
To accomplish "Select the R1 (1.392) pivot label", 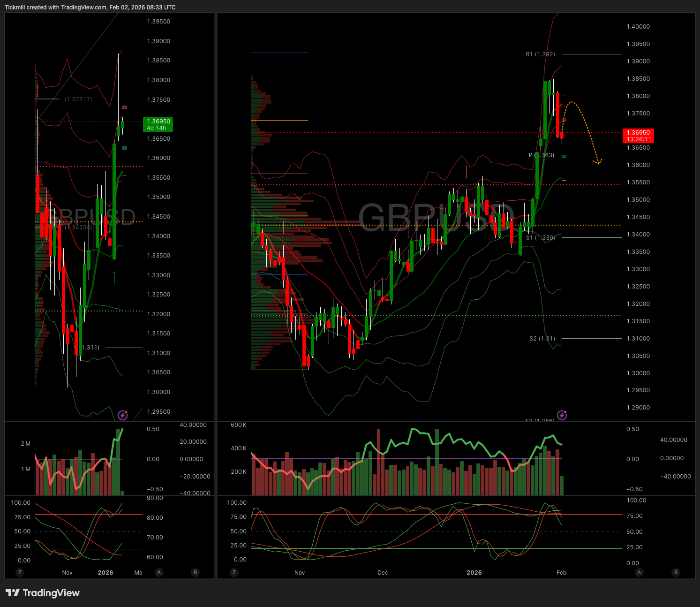I will coord(540,54).
